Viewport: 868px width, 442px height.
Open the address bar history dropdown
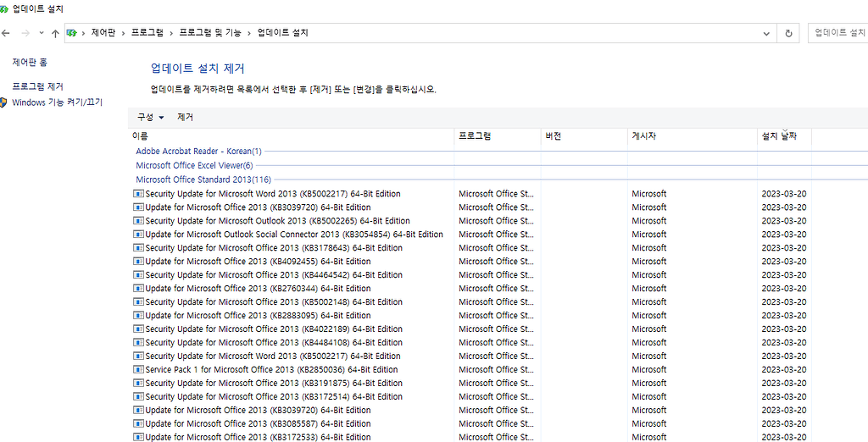(766, 33)
